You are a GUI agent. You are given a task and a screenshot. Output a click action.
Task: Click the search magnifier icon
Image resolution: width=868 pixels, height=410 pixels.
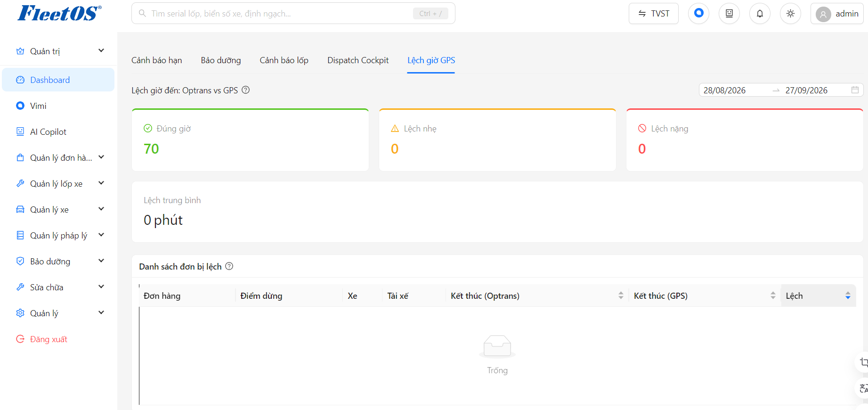point(142,14)
